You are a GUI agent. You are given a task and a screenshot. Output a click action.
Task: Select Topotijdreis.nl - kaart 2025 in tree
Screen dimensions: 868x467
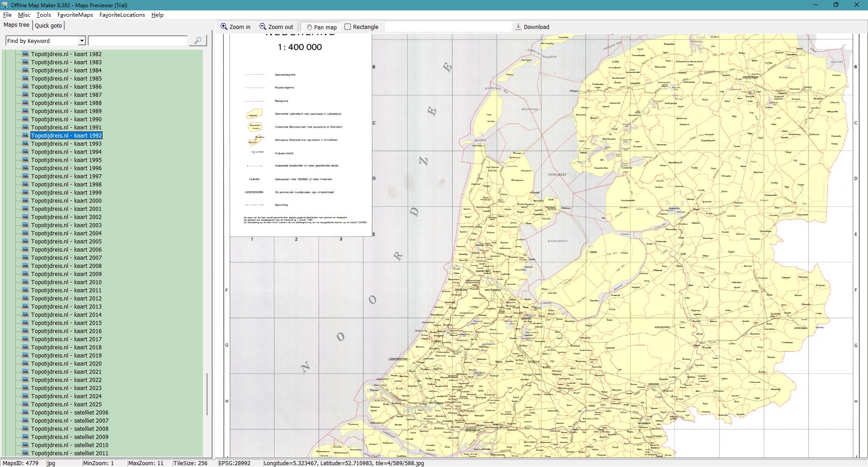point(66,404)
